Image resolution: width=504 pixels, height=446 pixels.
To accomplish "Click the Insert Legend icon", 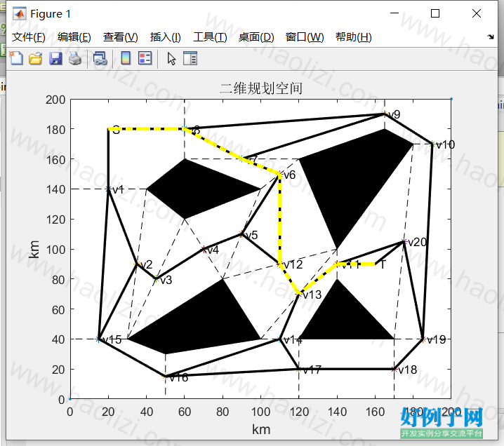I will pyautogui.click(x=145, y=58).
